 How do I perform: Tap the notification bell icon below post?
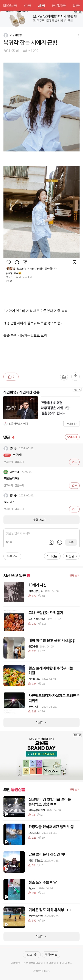click(64, 377)
